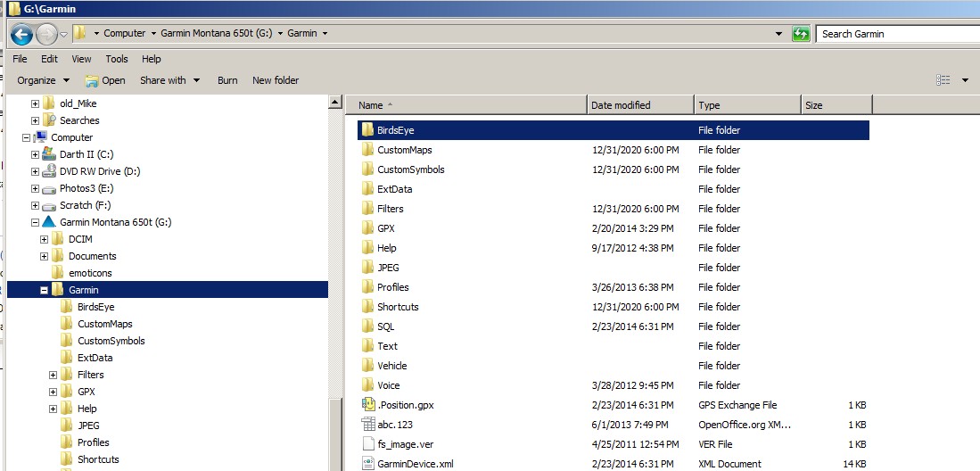The image size is (980, 471).
Task: Open the Help menu
Action: (x=152, y=59)
